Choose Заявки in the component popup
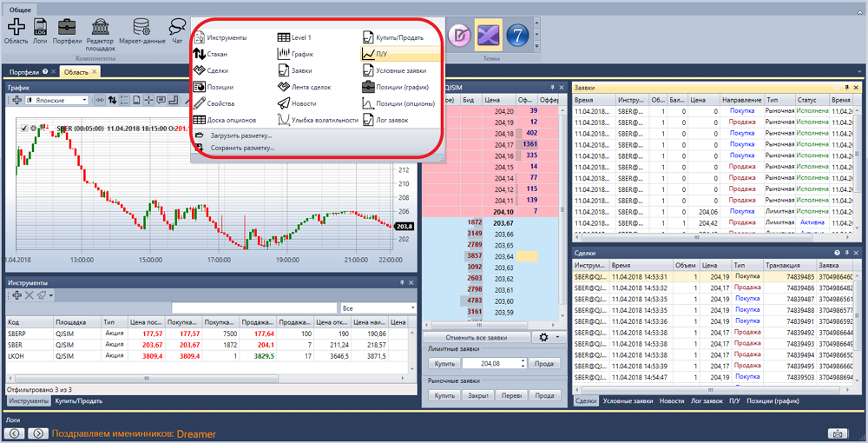The height and width of the screenshot is (443, 868). tap(295, 70)
